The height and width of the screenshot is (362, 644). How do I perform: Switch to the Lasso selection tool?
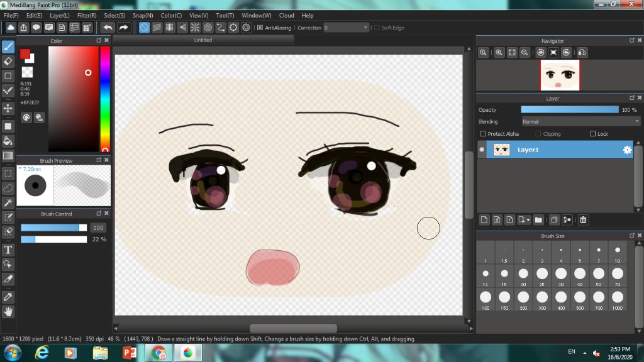[x=8, y=188]
